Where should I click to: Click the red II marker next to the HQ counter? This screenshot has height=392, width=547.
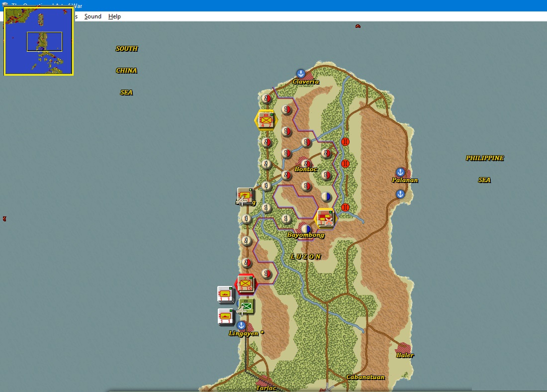[x=345, y=208]
